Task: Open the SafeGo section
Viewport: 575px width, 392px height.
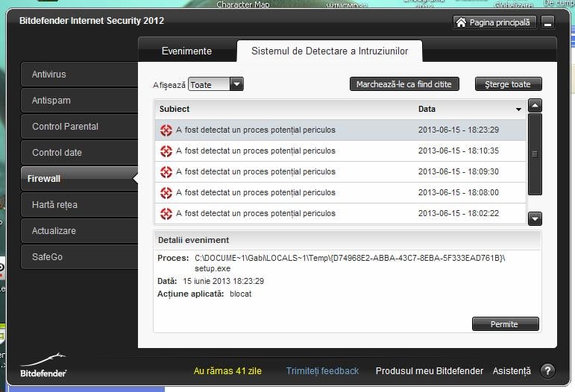Action: tap(80, 257)
